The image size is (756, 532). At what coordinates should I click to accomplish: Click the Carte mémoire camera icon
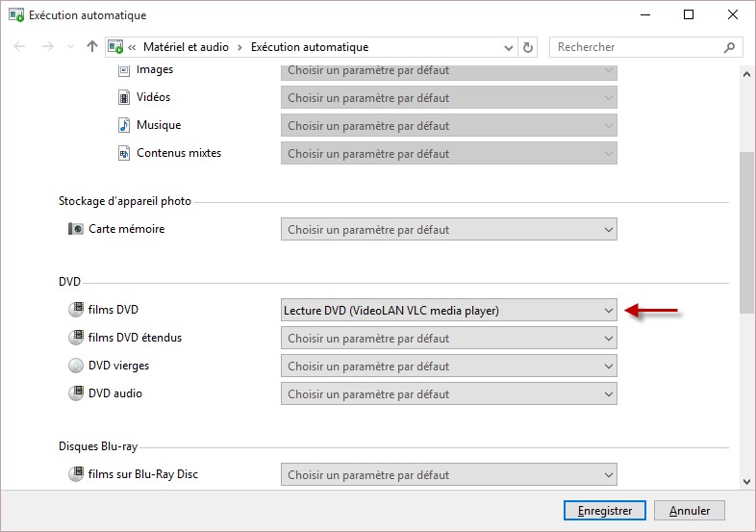[76, 229]
